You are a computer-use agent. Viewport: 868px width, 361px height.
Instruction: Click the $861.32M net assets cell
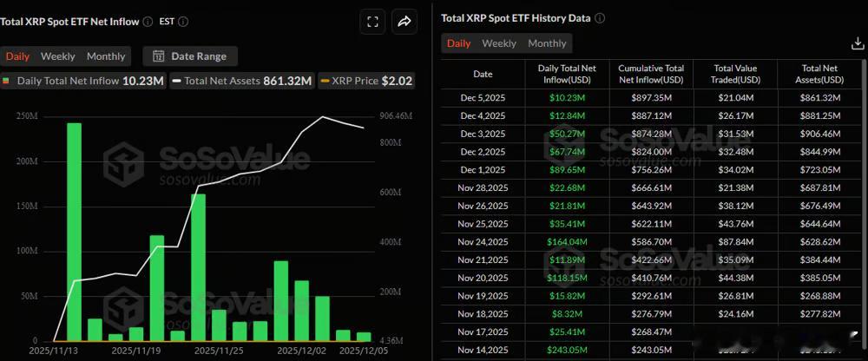[x=820, y=97]
